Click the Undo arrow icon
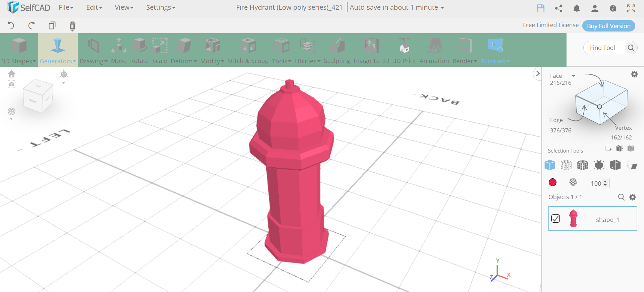The height and width of the screenshot is (292, 644). [11, 25]
